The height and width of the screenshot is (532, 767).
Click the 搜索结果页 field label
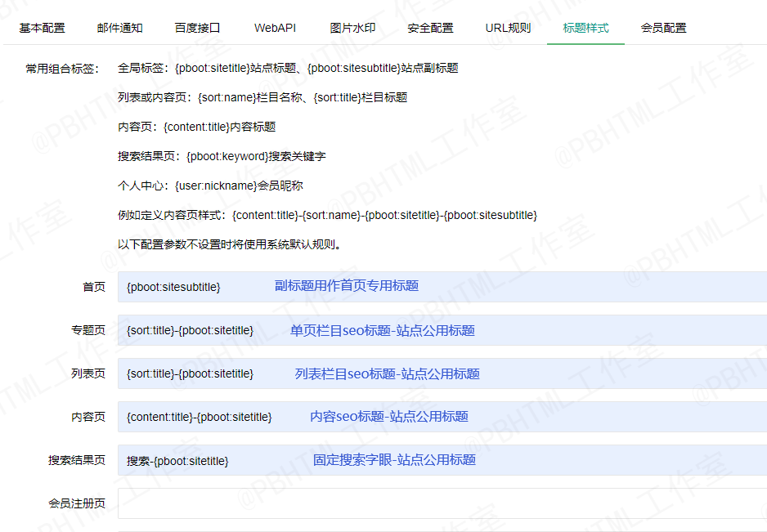77,460
